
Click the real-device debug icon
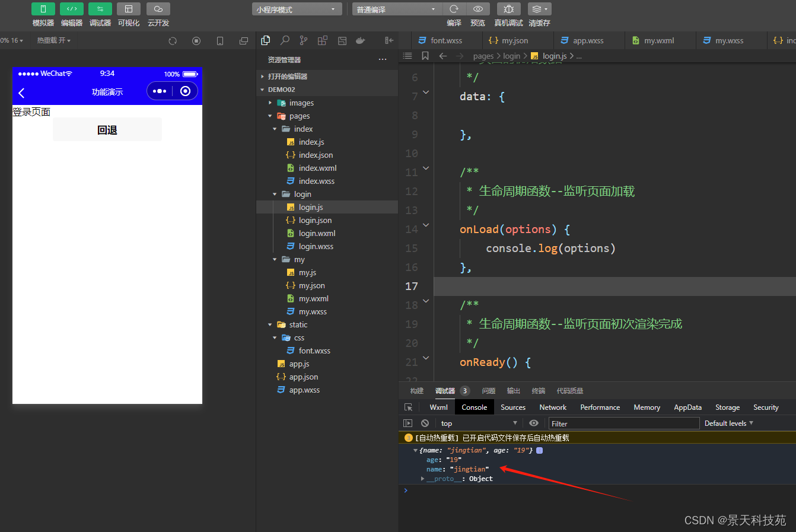tap(508, 9)
